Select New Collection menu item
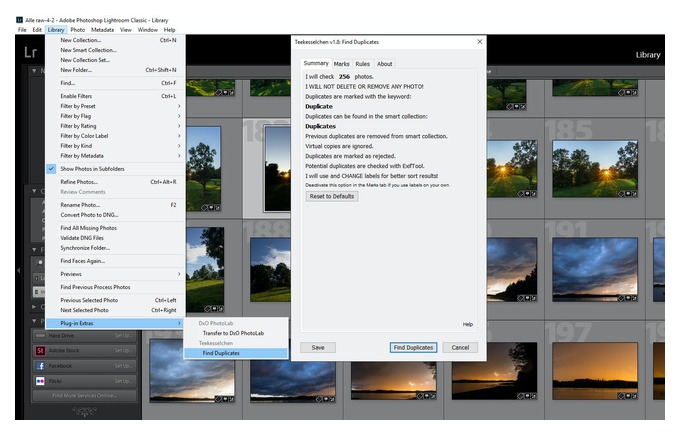This screenshot has width=680, height=435. click(x=115, y=40)
